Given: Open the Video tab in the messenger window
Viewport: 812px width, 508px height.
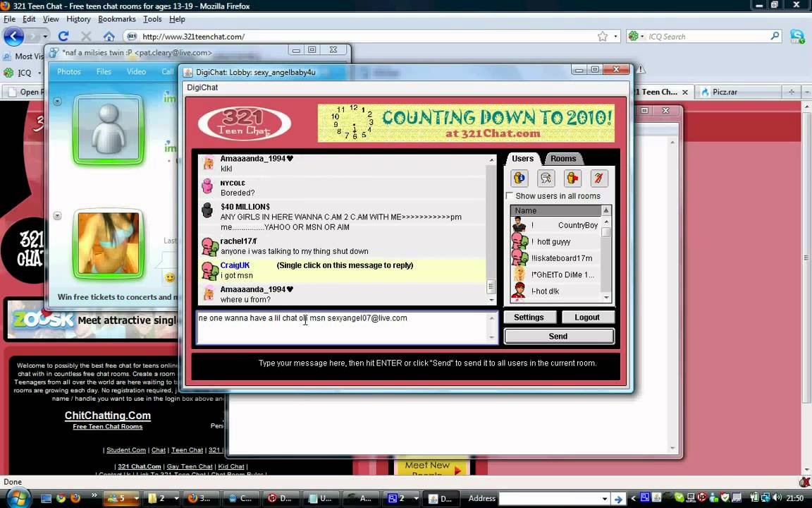Looking at the screenshot, I should pos(136,71).
